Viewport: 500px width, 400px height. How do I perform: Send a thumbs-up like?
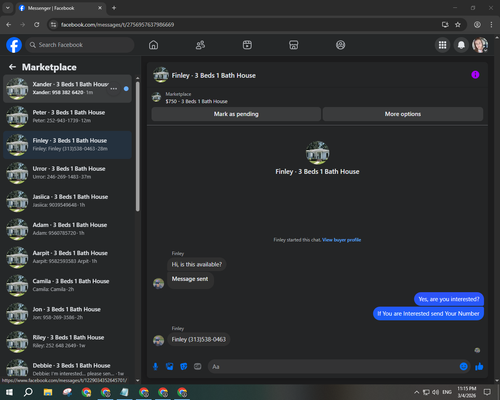(x=479, y=367)
